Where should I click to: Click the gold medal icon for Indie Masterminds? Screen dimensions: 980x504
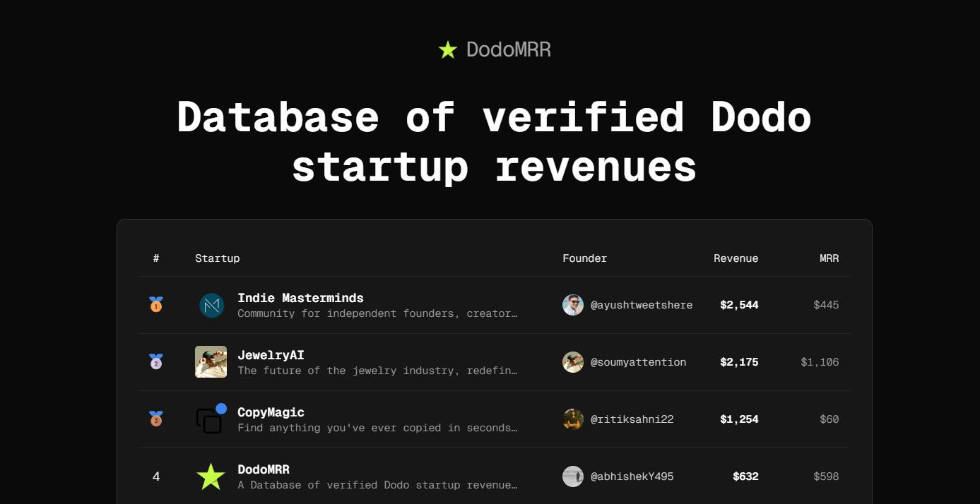(x=155, y=304)
